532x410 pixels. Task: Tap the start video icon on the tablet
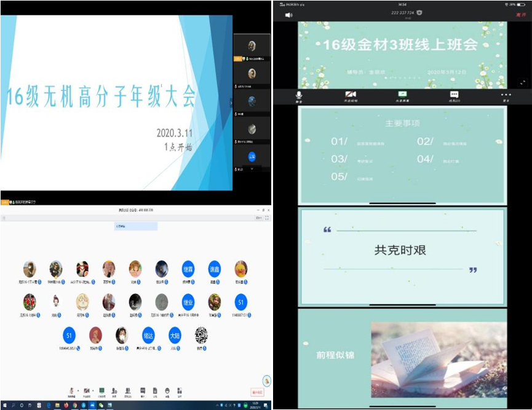(351, 95)
